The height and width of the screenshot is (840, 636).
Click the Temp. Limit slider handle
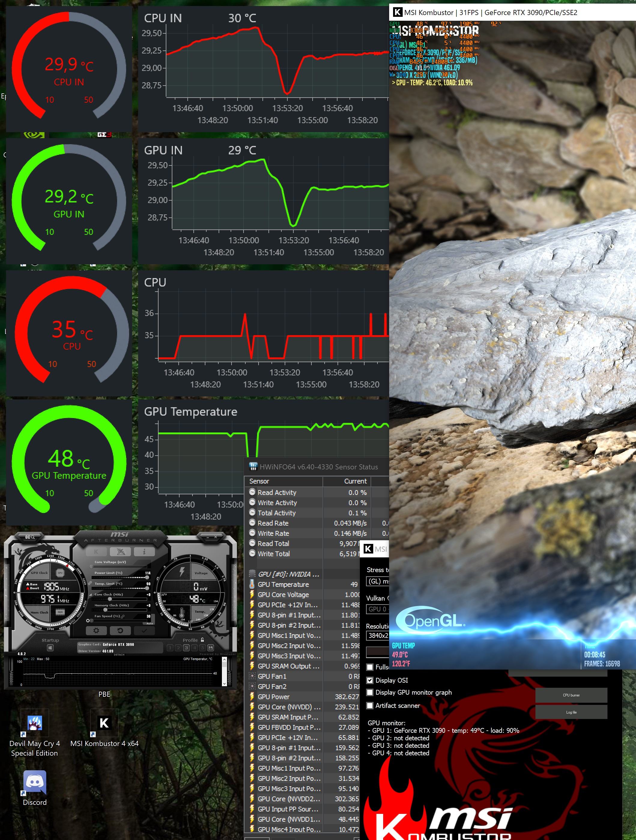(147, 588)
